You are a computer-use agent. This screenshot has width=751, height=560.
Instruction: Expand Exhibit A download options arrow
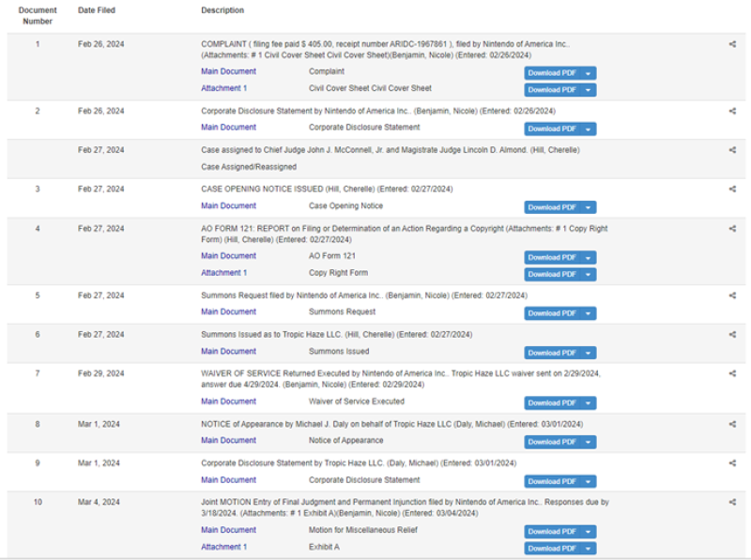588,549
